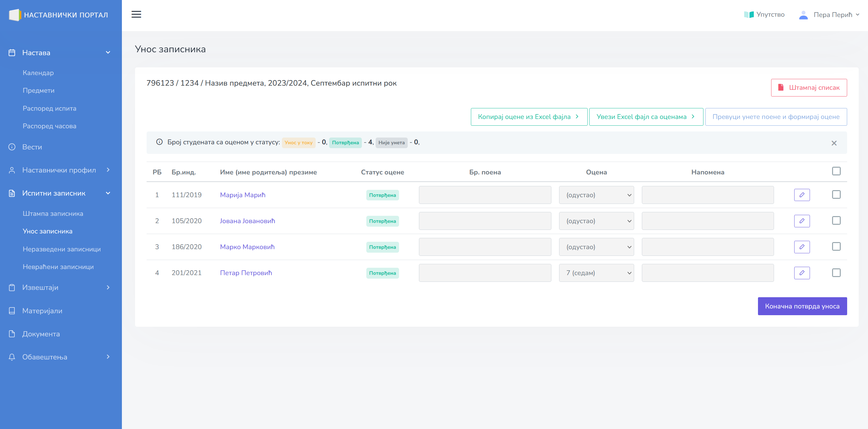Click the hamburger menu icon
868x429 pixels.
(136, 14)
